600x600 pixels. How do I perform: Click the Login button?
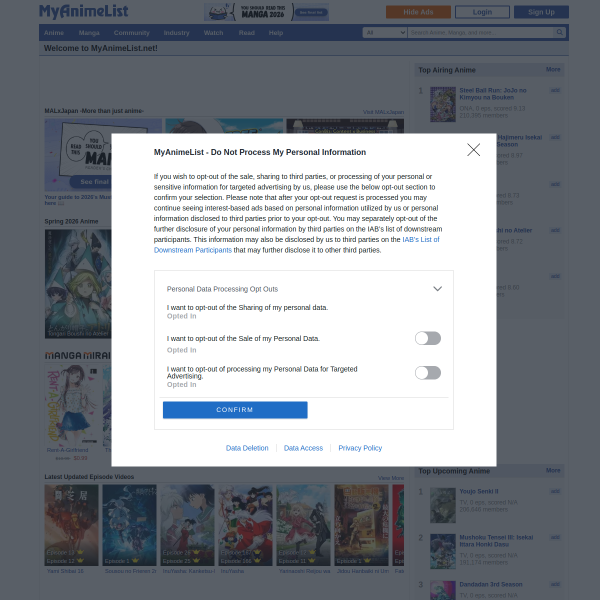pyautogui.click(x=482, y=12)
